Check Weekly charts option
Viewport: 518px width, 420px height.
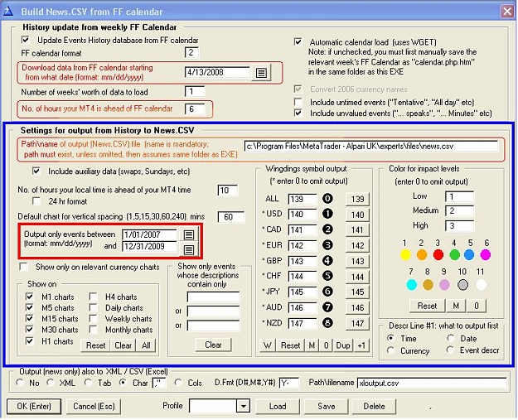pyautogui.click(x=93, y=319)
